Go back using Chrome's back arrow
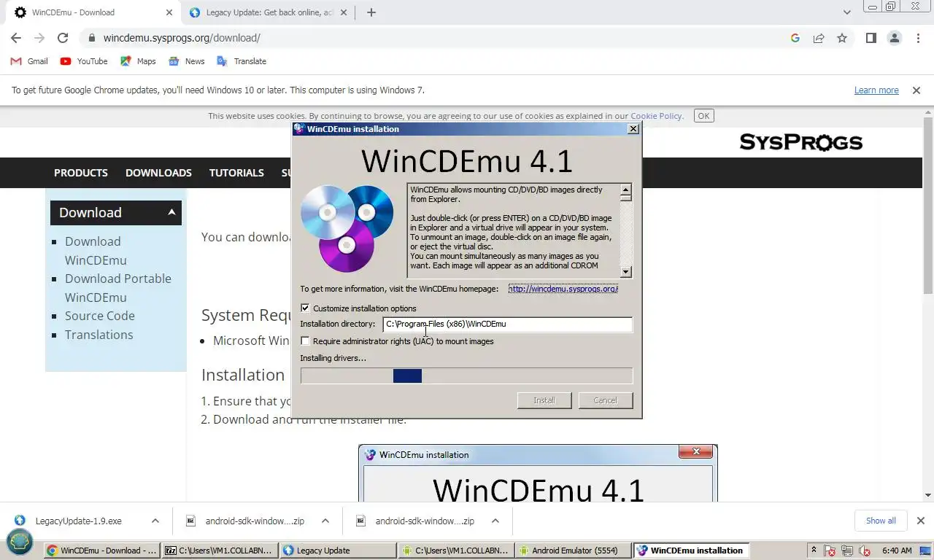Screen dimensions: 934x560 click(16, 38)
